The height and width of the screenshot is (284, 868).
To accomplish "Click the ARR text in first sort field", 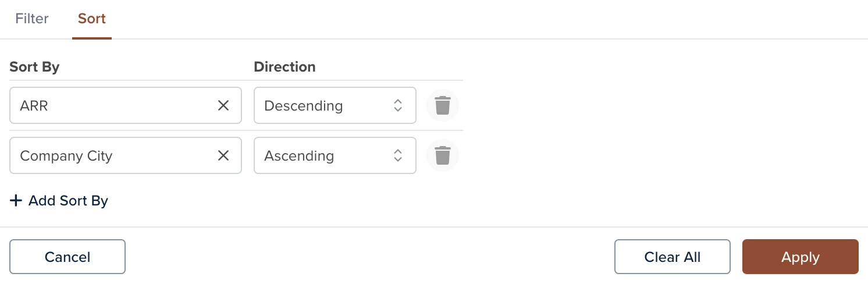I will coord(34,106).
